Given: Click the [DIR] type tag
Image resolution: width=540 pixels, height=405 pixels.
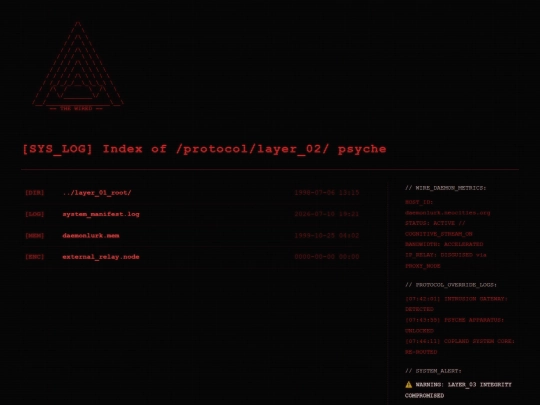Looking at the screenshot, I should point(34,193).
